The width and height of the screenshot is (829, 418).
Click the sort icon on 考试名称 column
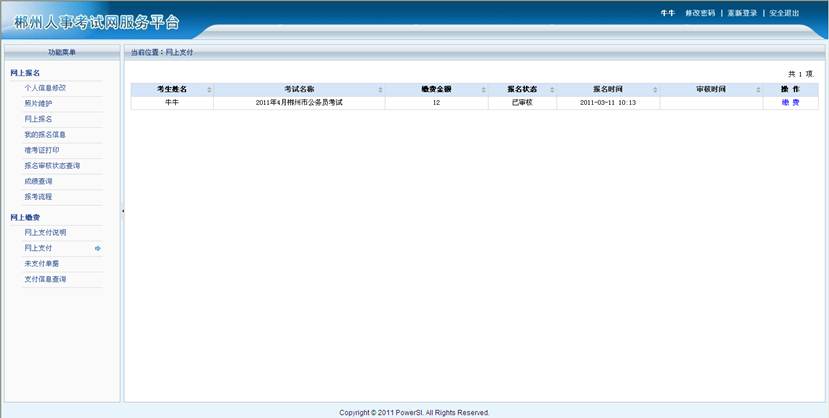(381, 90)
